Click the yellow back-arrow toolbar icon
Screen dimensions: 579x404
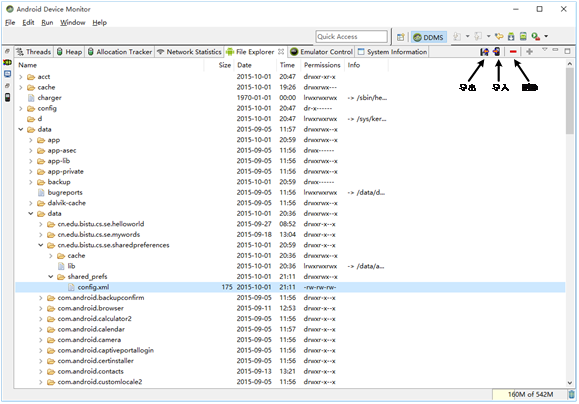(x=499, y=36)
